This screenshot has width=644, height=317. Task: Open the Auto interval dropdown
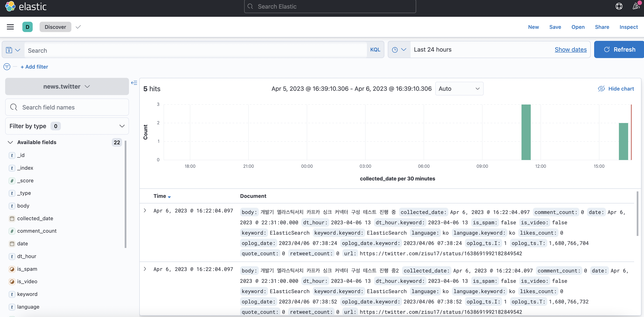click(459, 89)
